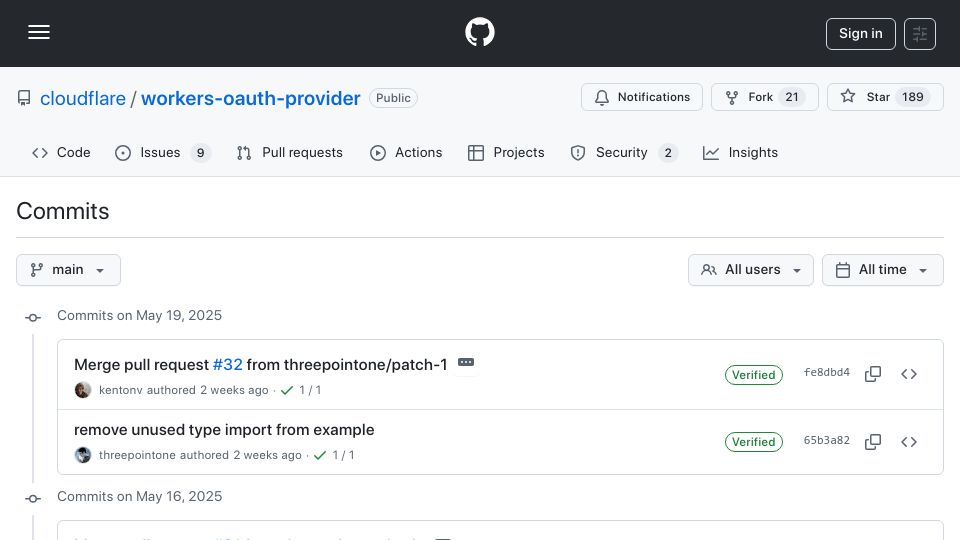The width and height of the screenshot is (960, 540).
Task: Browse repository at commit fe8dbd4
Action: click(909, 373)
